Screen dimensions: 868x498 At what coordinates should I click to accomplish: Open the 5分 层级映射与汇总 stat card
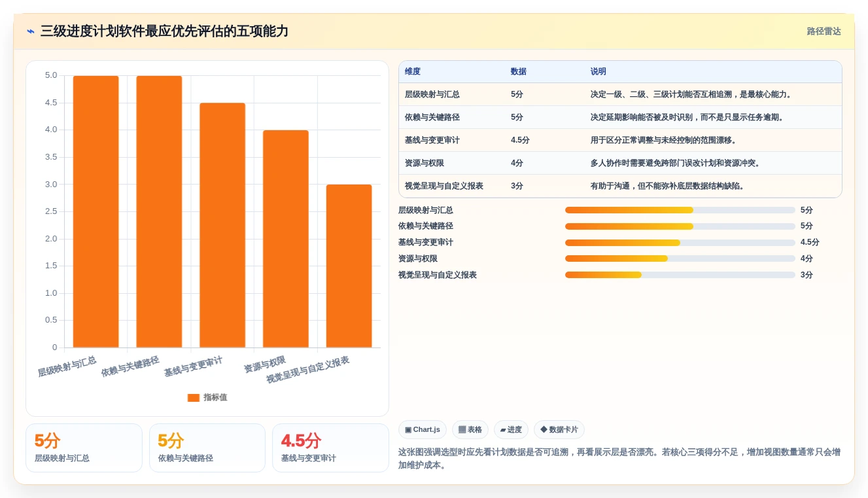84,448
